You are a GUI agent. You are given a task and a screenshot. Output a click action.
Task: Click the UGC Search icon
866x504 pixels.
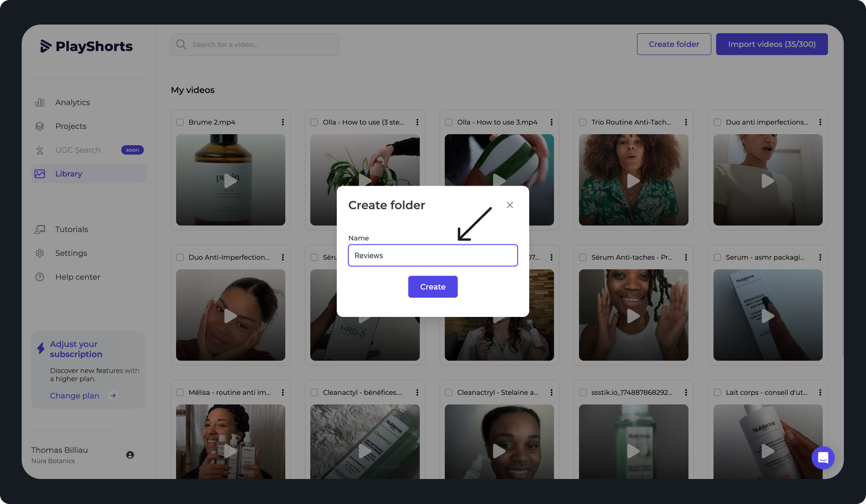(40, 150)
